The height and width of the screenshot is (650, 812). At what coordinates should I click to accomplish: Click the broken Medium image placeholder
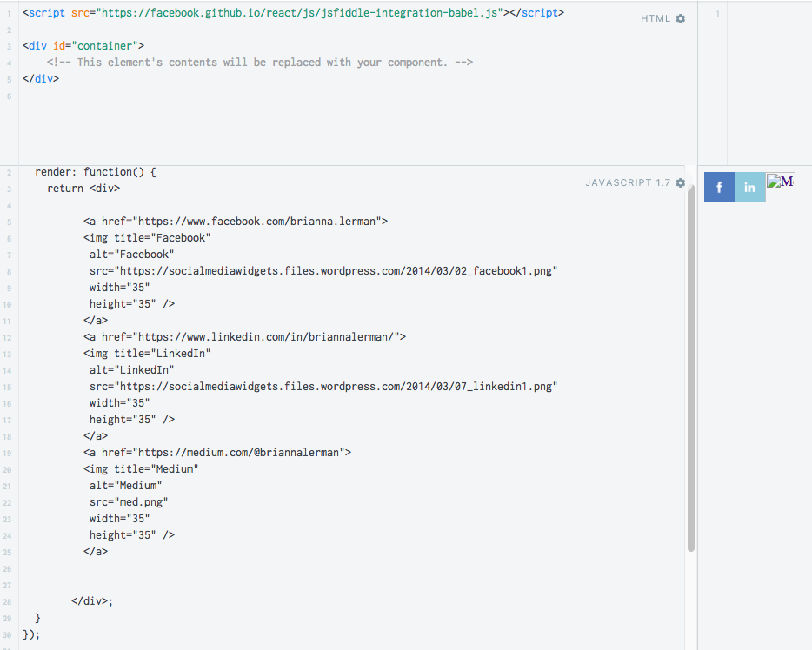click(780, 185)
